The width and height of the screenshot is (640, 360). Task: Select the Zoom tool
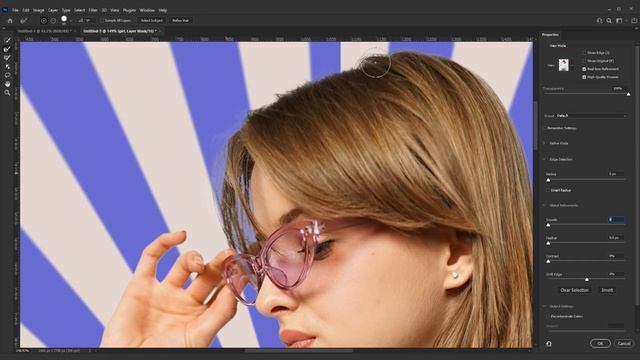[x=7, y=93]
